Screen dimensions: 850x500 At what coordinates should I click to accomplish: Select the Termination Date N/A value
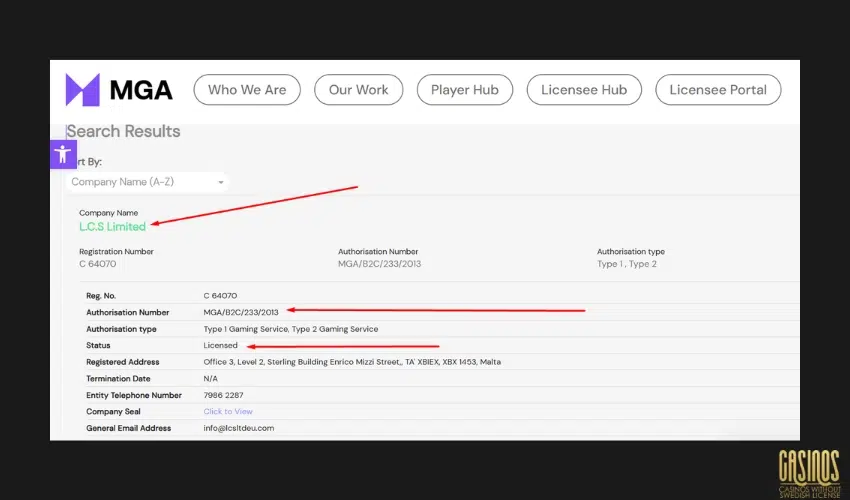point(210,379)
